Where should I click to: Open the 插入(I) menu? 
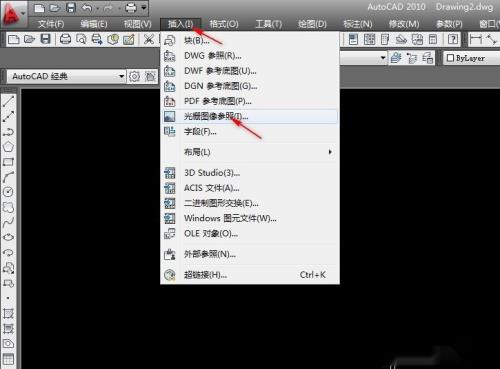pyautogui.click(x=180, y=24)
